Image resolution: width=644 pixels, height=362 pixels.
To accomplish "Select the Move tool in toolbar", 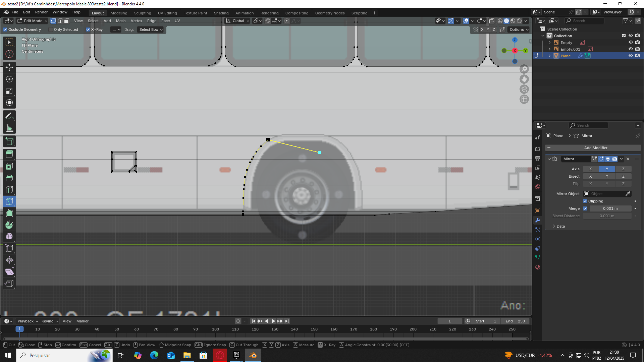I will click(9, 67).
